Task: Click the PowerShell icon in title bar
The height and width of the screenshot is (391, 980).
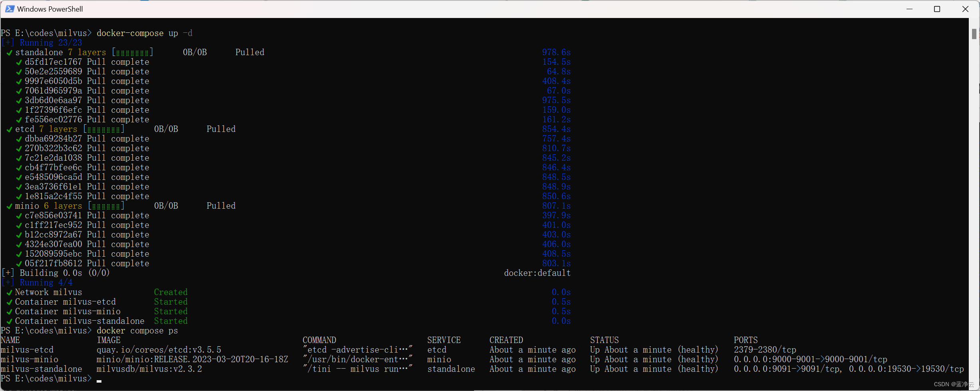Action: [x=10, y=9]
